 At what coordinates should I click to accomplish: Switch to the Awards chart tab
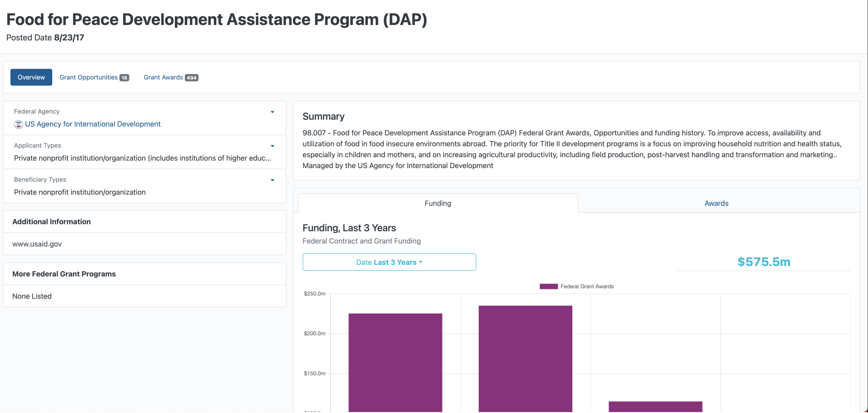(x=716, y=203)
